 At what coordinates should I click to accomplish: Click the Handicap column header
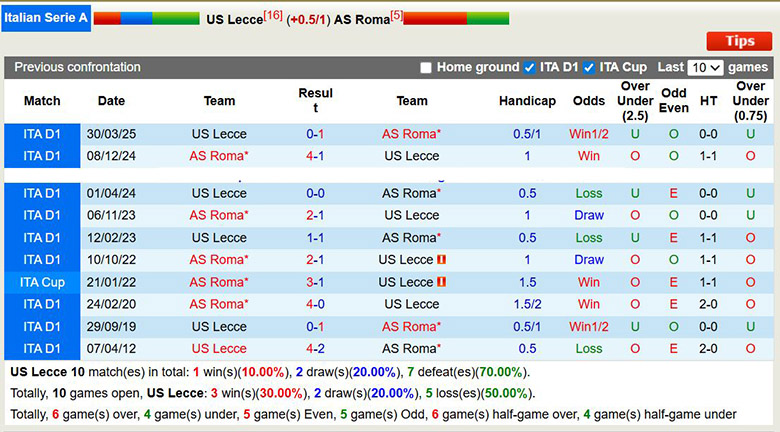(527, 101)
